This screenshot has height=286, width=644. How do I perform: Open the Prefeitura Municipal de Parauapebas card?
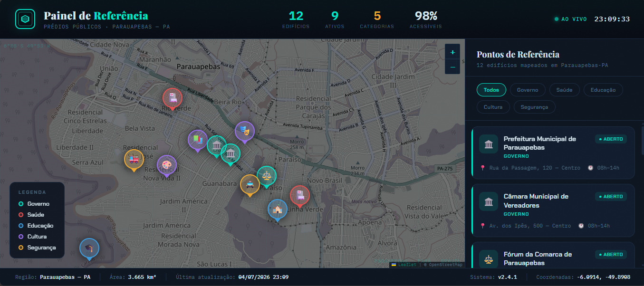point(553,153)
